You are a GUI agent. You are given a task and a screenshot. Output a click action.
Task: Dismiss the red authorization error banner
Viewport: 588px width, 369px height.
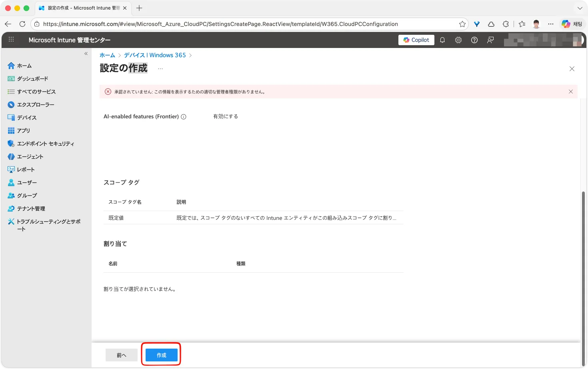[570, 92]
